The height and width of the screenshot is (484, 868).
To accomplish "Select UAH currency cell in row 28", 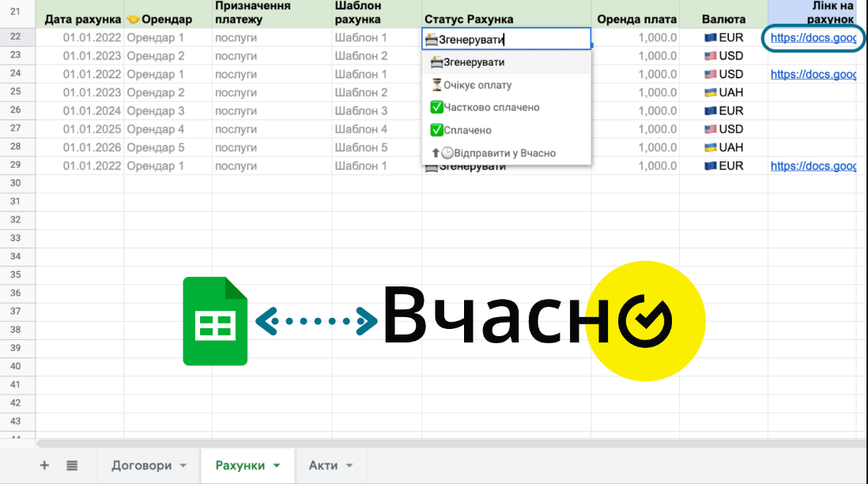I will (723, 147).
